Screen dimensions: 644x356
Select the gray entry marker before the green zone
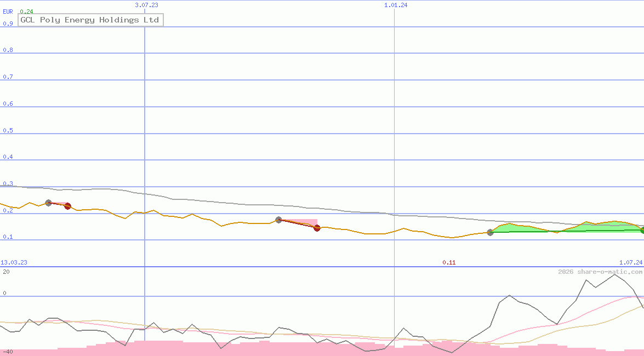tap(490, 232)
